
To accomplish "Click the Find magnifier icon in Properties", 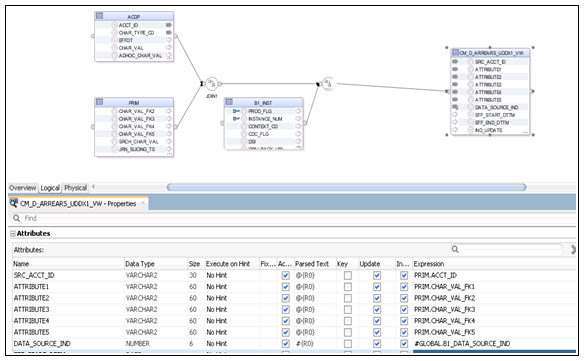I will point(16,218).
